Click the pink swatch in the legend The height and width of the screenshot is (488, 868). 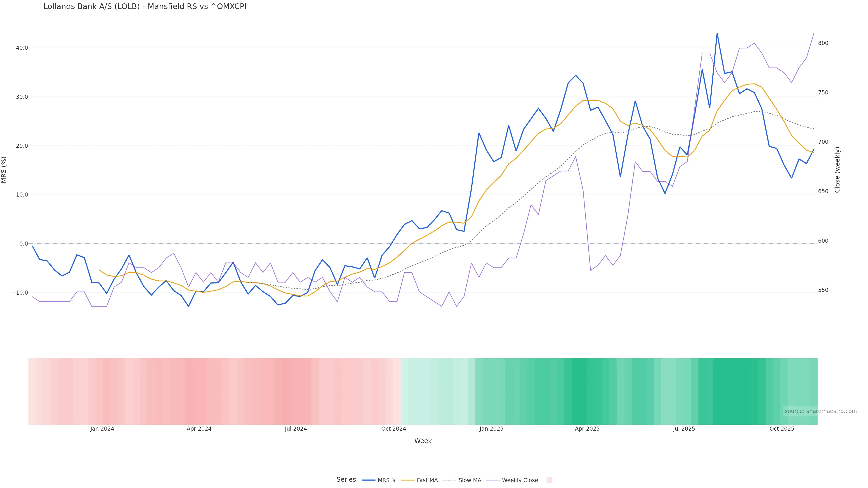pyautogui.click(x=549, y=480)
